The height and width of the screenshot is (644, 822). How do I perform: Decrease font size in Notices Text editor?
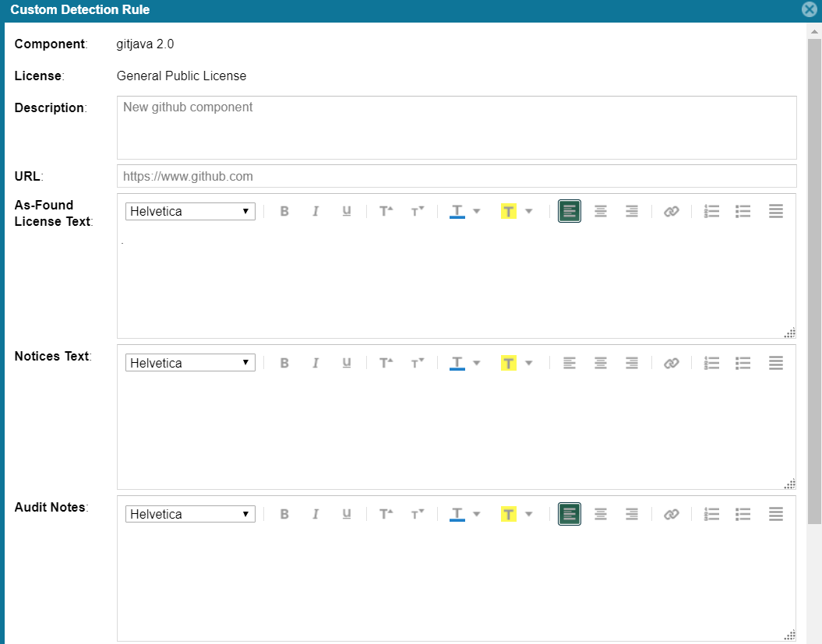pyautogui.click(x=418, y=363)
